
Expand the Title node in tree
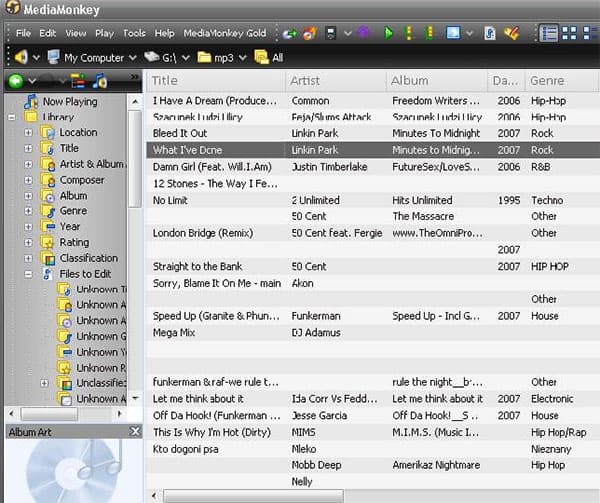pyautogui.click(x=28, y=148)
